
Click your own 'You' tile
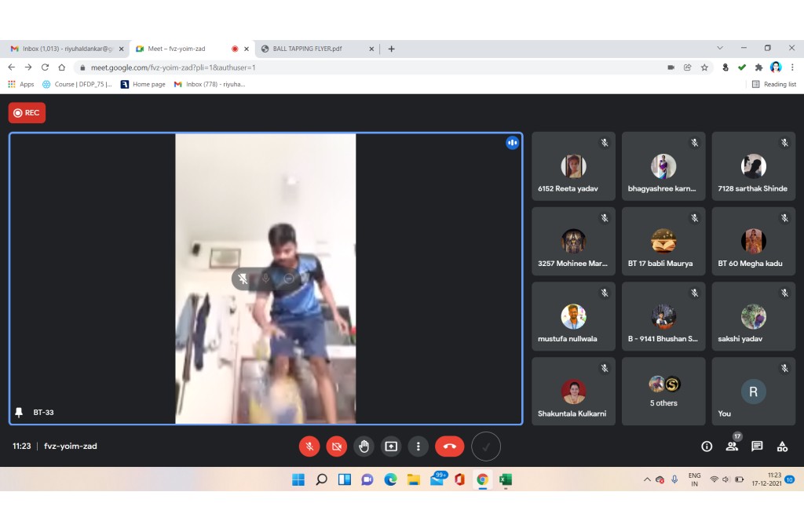point(753,392)
